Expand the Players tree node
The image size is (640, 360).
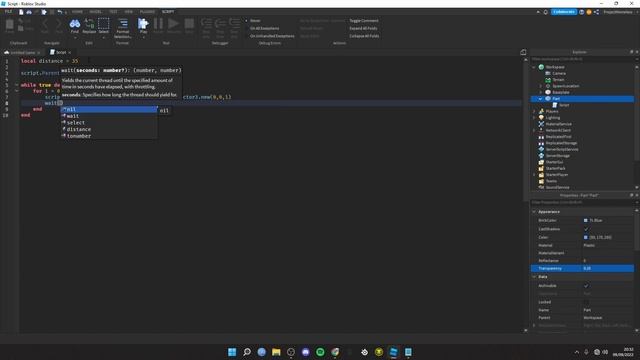tap(534, 111)
